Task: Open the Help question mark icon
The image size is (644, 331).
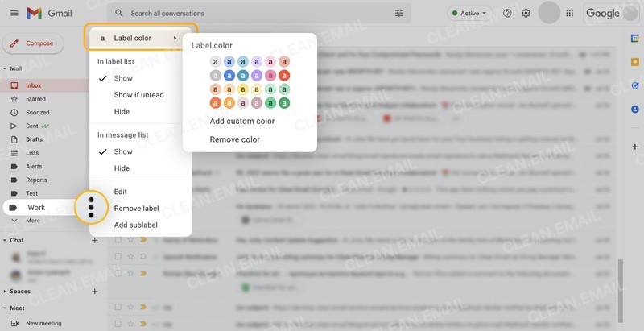Action: point(507,14)
